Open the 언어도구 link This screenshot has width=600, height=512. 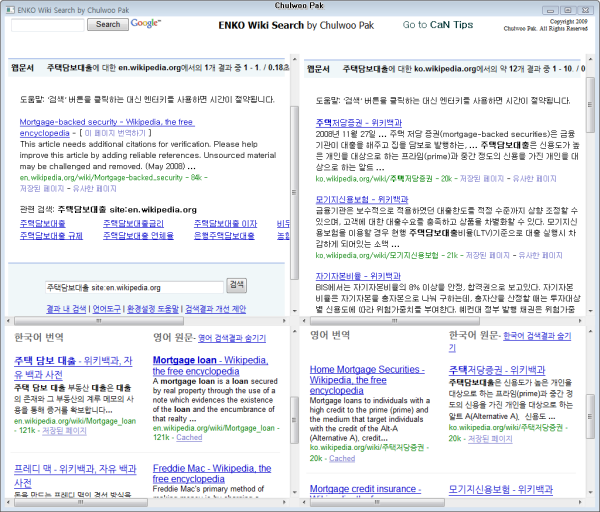pyautogui.click(x=106, y=309)
